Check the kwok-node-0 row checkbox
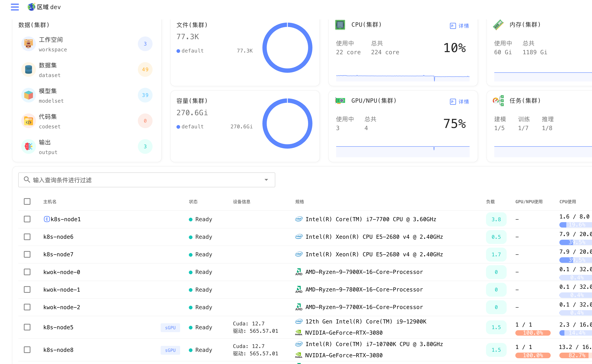 tap(27, 272)
